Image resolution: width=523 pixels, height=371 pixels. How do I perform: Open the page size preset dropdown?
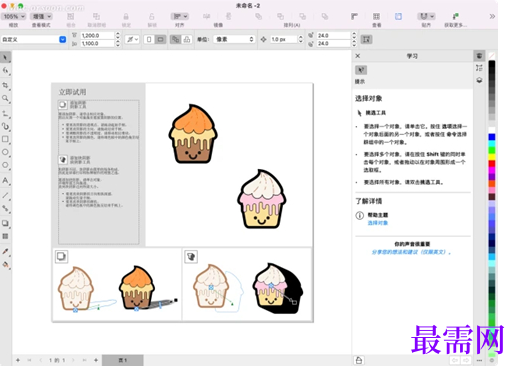pyautogui.click(x=62, y=39)
